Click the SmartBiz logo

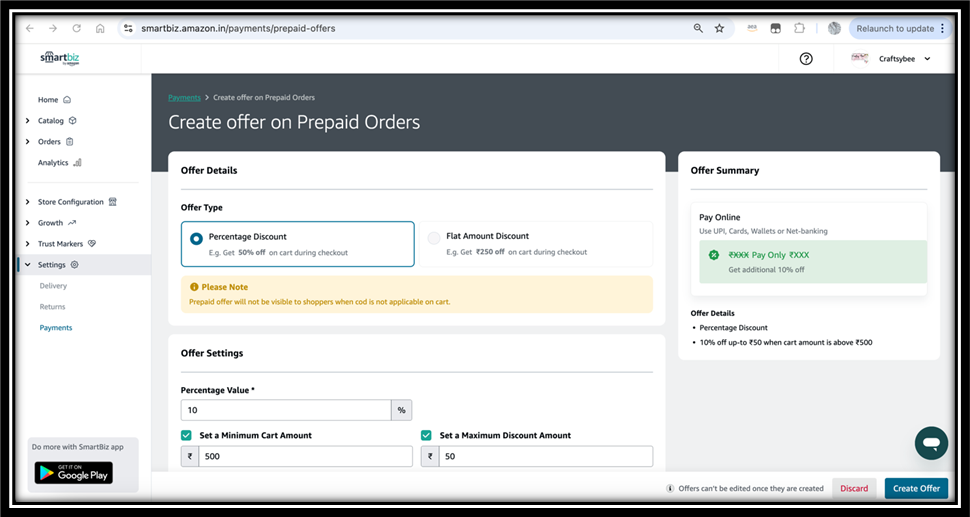[x=60, y=58]
